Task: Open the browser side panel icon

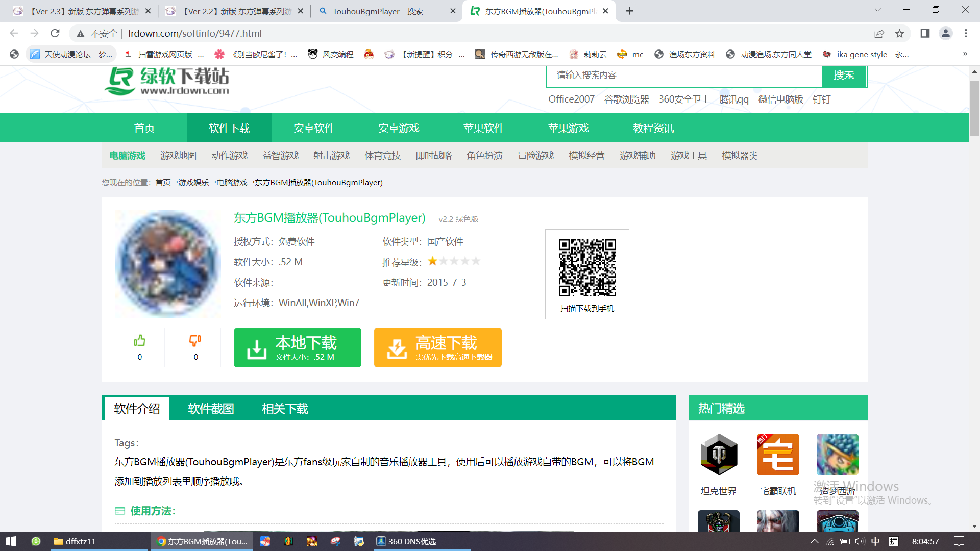Action: pyautogui.click(x=925, y=34)
